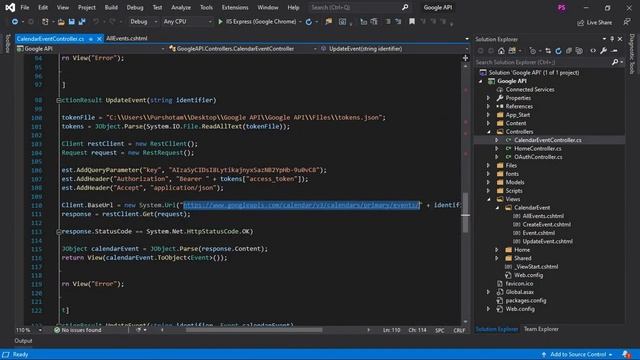Select packages.config in Solution Explorer
The width and height of the screenshot is (640, 360).
[x=526, y=300]
